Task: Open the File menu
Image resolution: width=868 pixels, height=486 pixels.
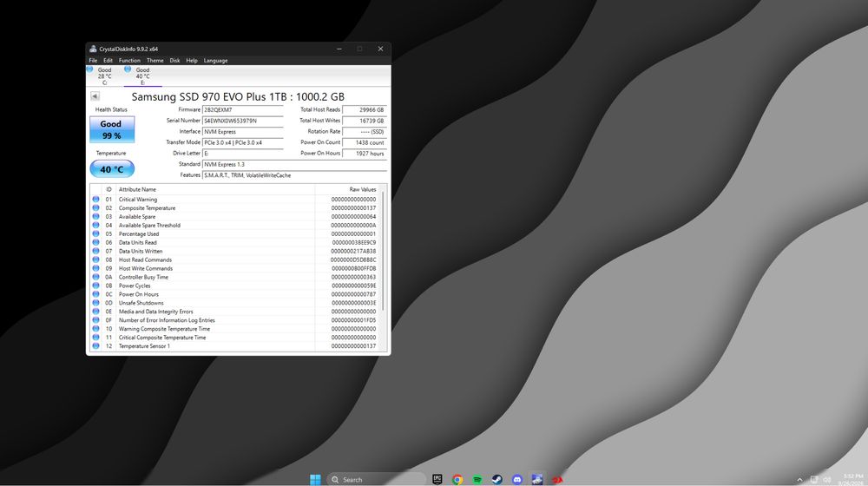Action: 93,61
